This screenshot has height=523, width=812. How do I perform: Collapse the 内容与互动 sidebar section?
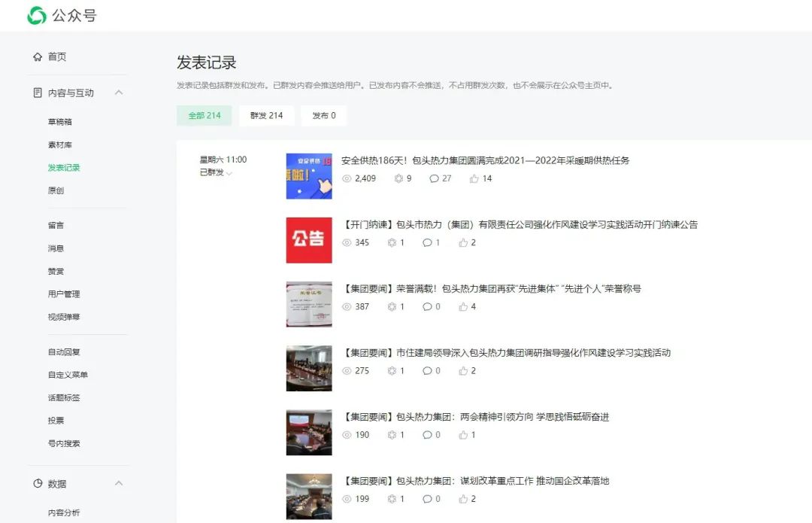click(x=119, y=93)
